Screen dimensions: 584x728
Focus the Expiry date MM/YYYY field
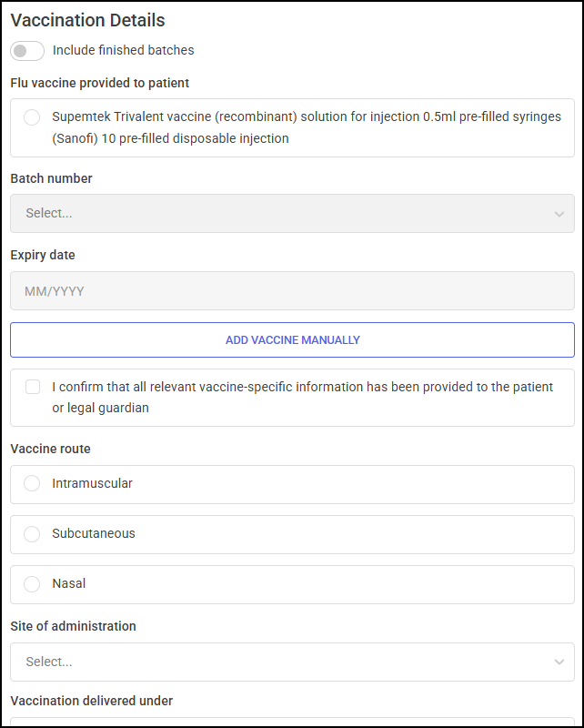pos(293,291)
